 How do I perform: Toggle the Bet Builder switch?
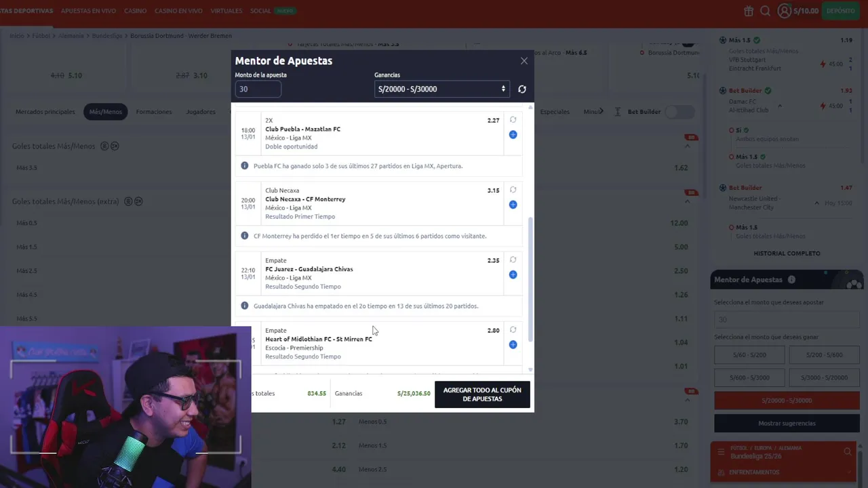pyautogui.click(x=679, y=112)
